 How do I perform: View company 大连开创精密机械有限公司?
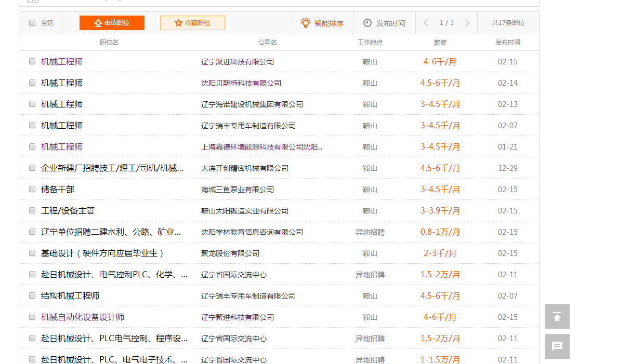click(245, 168)
